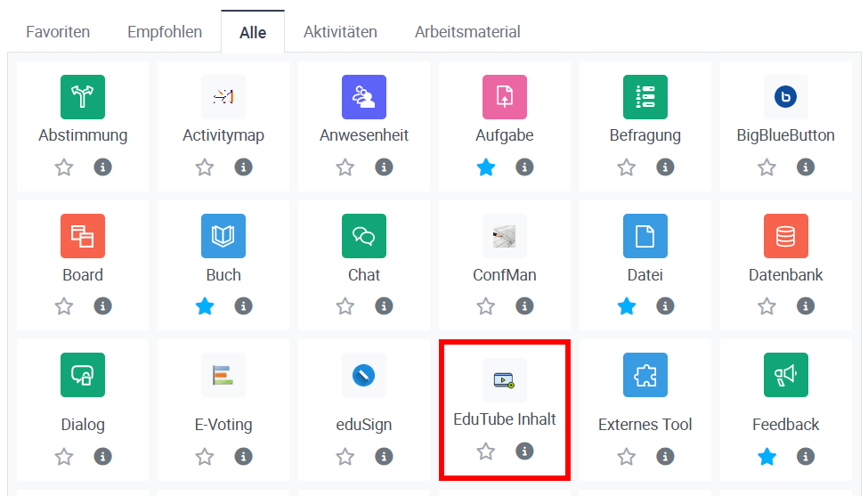Open info for Datei
The width and height of the screenshot is (868, 496).
[665, 305]
